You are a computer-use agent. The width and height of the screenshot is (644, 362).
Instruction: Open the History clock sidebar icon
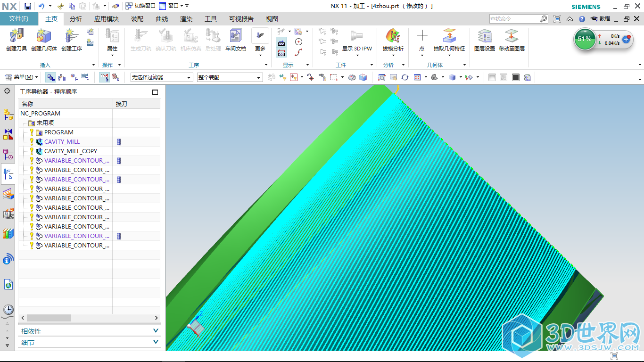coord(8,310)
